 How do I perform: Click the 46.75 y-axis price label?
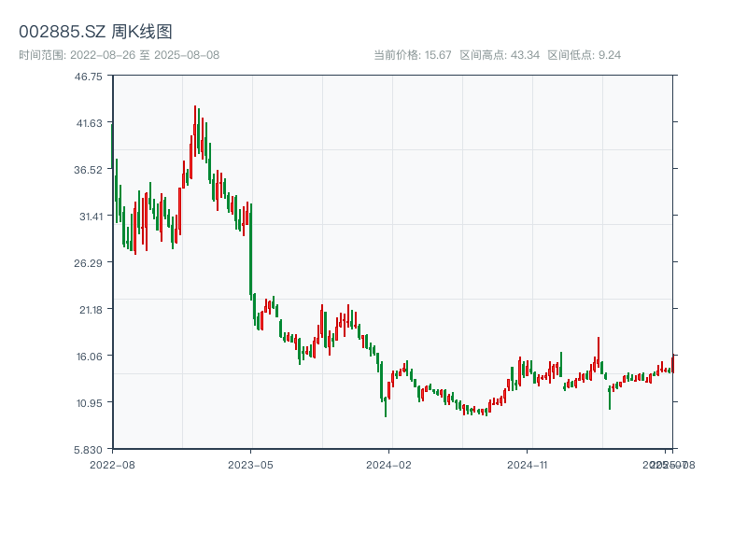click(x=89, y=77)
